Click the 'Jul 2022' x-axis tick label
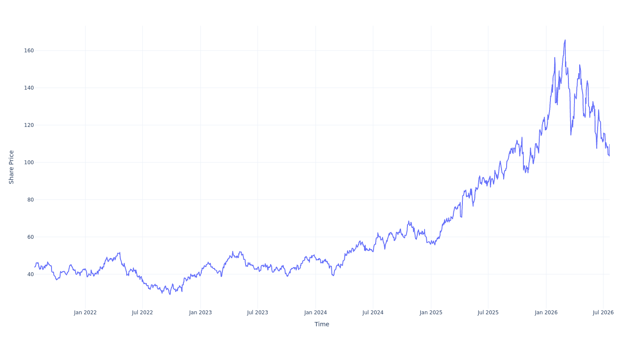This screenshot has height=343, width=644. click(x=143, y=313)
